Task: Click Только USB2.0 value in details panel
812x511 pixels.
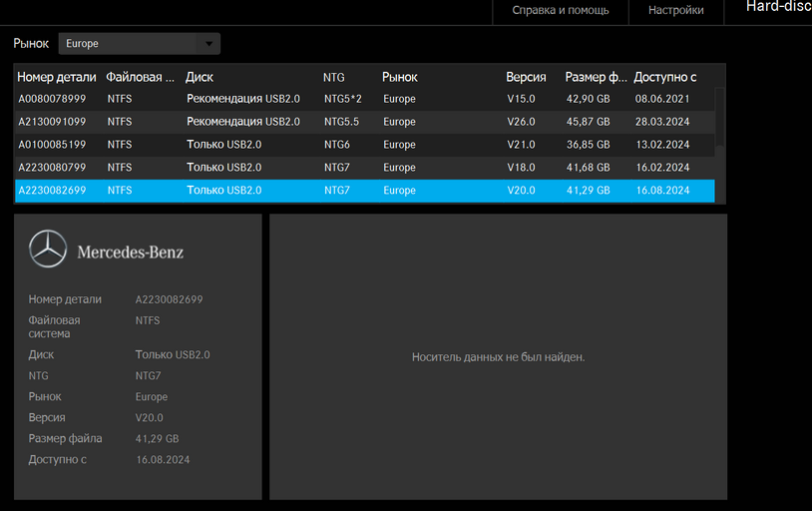Action: coord(173,355)
